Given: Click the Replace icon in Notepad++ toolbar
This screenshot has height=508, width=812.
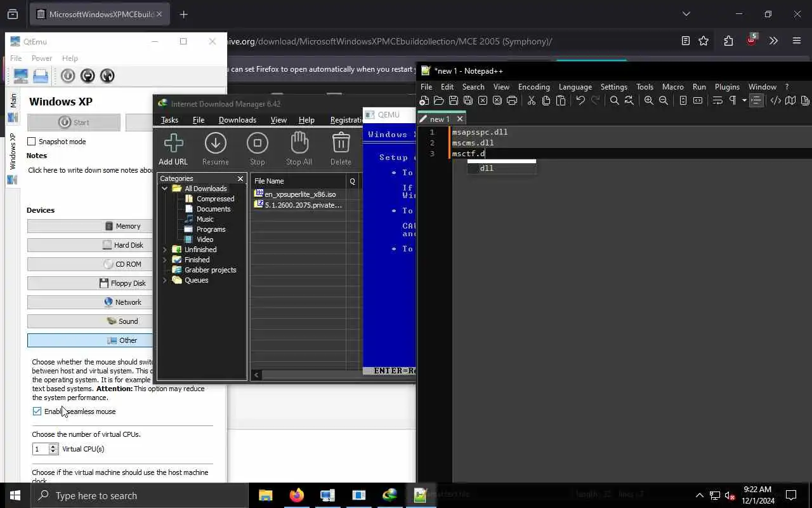Looking at the screenshot, I should click(629, 100).
